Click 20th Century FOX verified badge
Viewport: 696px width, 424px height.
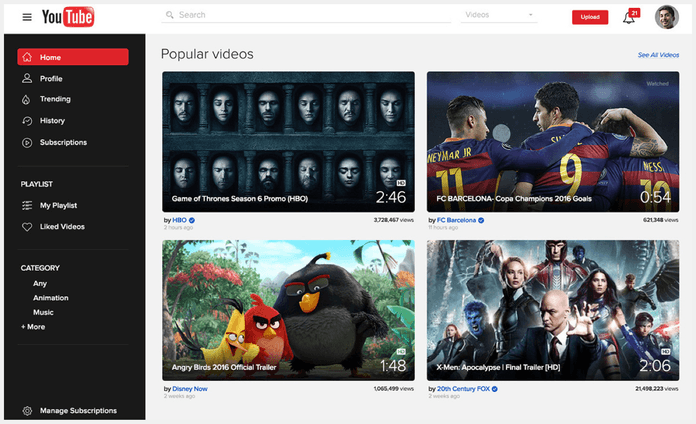pos(494,389)
